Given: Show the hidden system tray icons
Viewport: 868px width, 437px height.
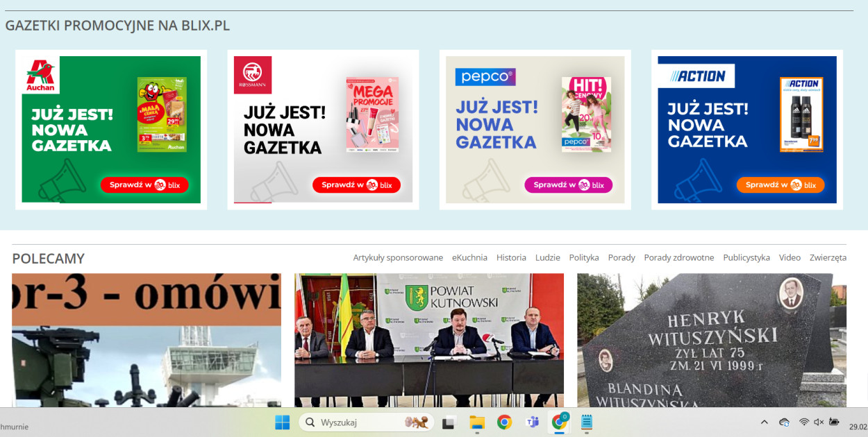Looking at the screenshot, I should 765,422.
